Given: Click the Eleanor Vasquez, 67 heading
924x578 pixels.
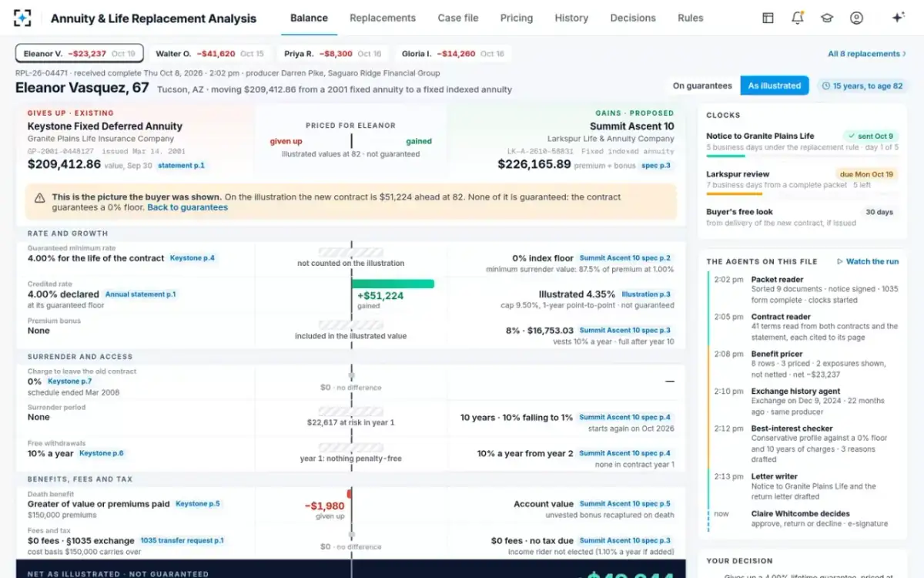Looking at the screenshot, I should (82, 88).
